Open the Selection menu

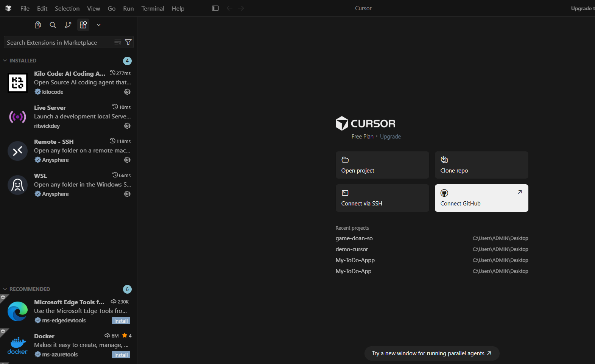point(67,8)
